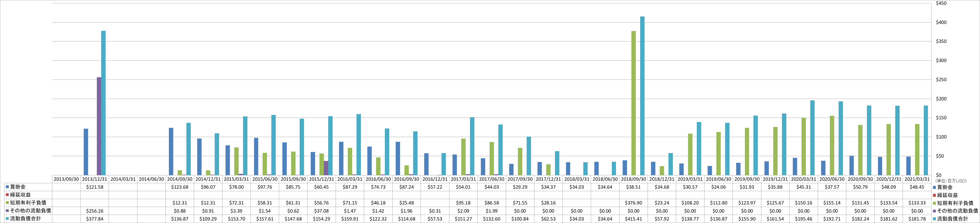Click the 2018/09/30 短期有利子負債 green bar
The height and width of the screenshot is (223, 980).
633,103
